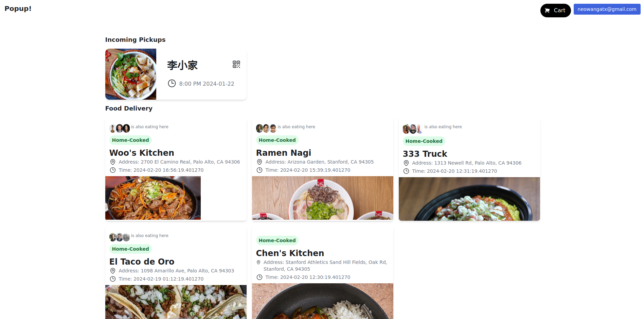Click the clock icon for El Taco de Oro
644x319 pixels.
pyautogui.click(x=113, y=279)
